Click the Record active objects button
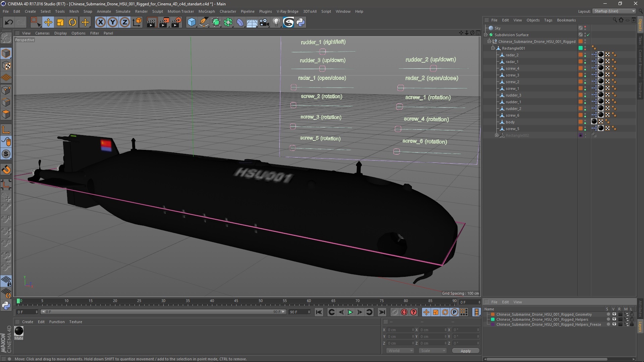 pos(394,312)
